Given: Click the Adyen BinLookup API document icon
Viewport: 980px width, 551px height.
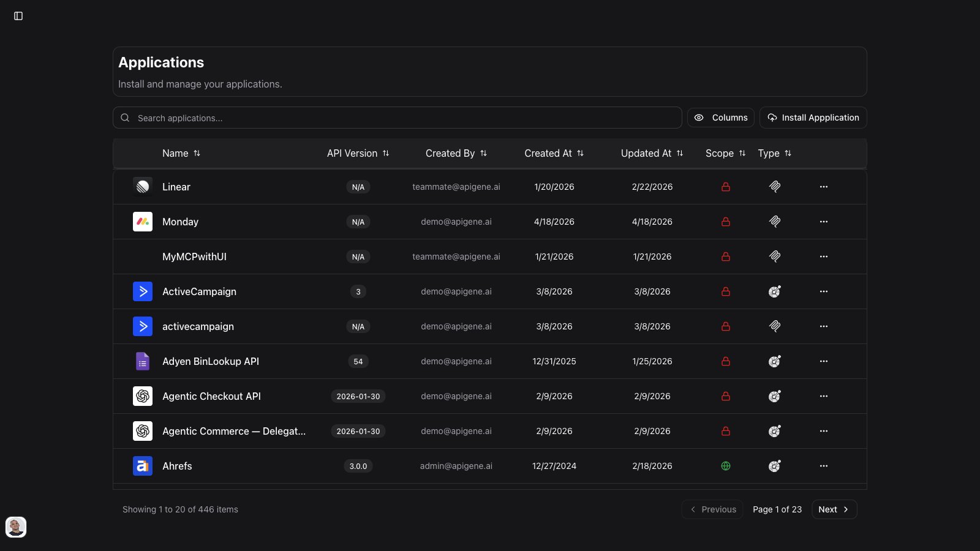Looking at the screenshot, I should click(x=143, y=361).
